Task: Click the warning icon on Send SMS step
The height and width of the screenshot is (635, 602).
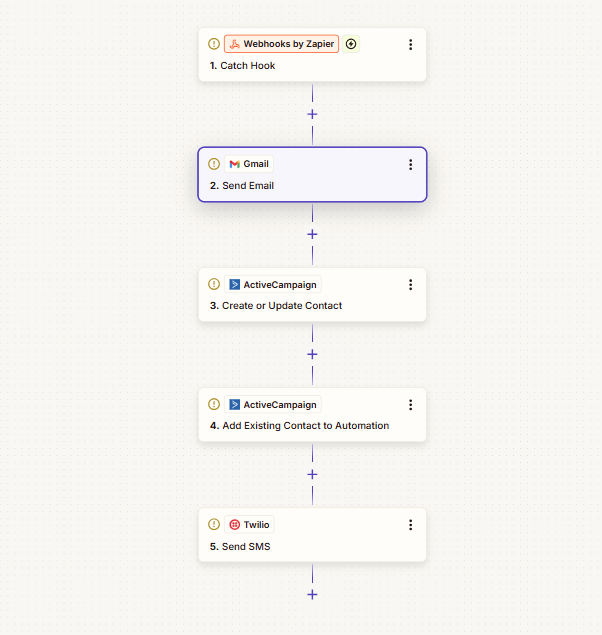Action: (213, 524)
